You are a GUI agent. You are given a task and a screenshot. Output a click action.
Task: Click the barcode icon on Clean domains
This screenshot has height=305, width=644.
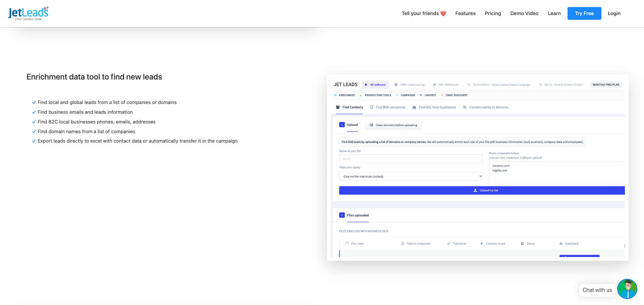371,125
